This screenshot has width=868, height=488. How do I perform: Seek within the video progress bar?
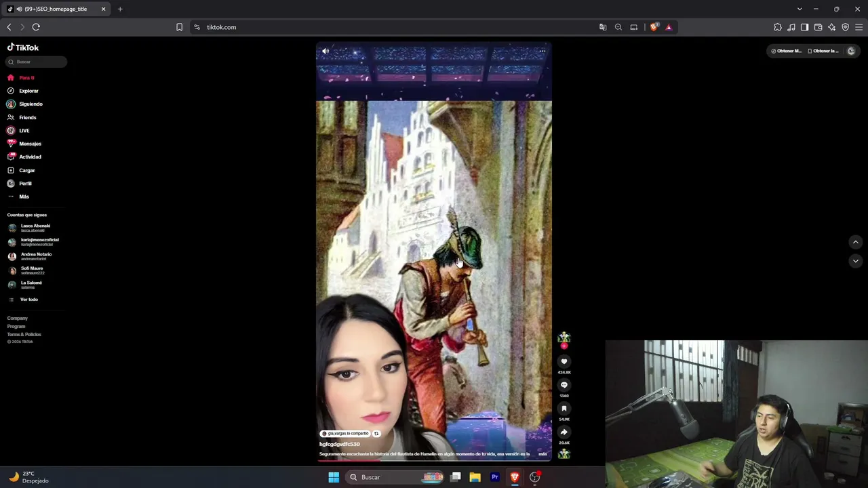(434, 461)
